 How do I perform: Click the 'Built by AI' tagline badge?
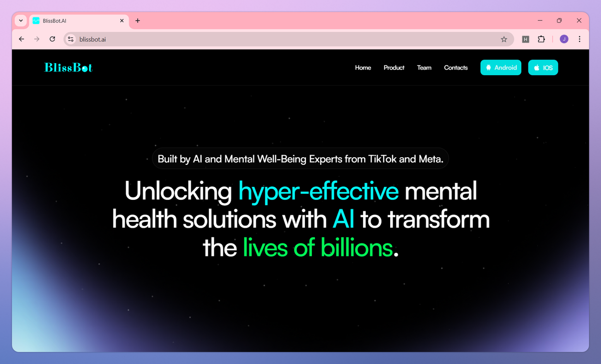[x=300, y=159]
